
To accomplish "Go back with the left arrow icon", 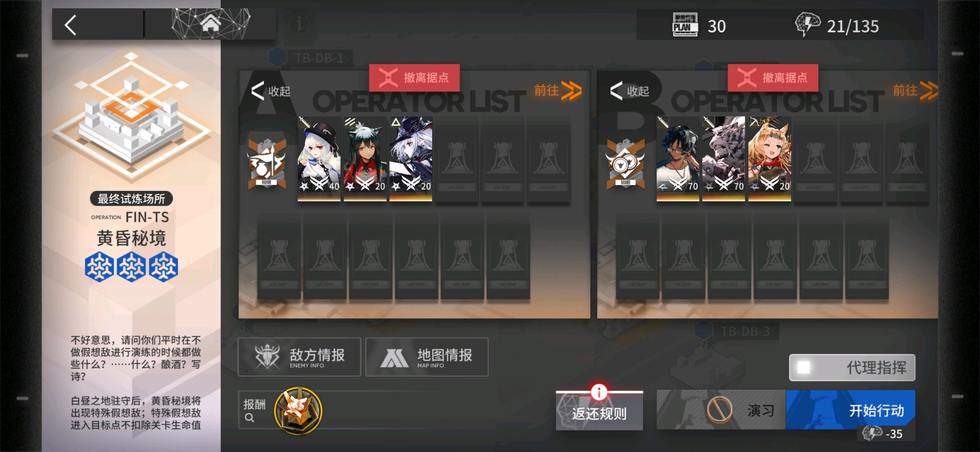I will tap(71, 25).
